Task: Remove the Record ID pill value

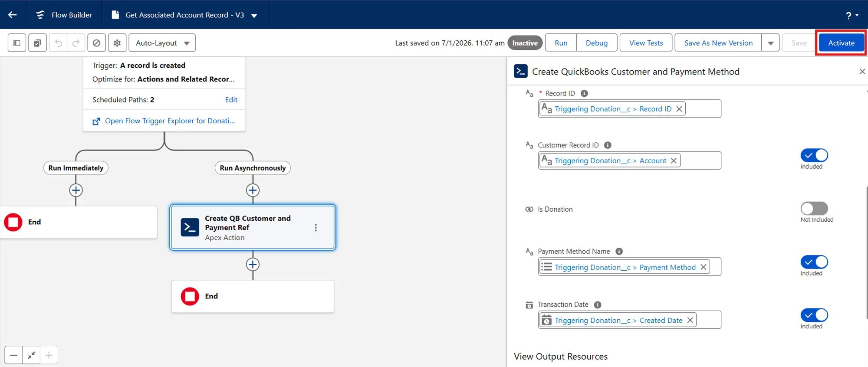Action: click(x=679, y=109)
